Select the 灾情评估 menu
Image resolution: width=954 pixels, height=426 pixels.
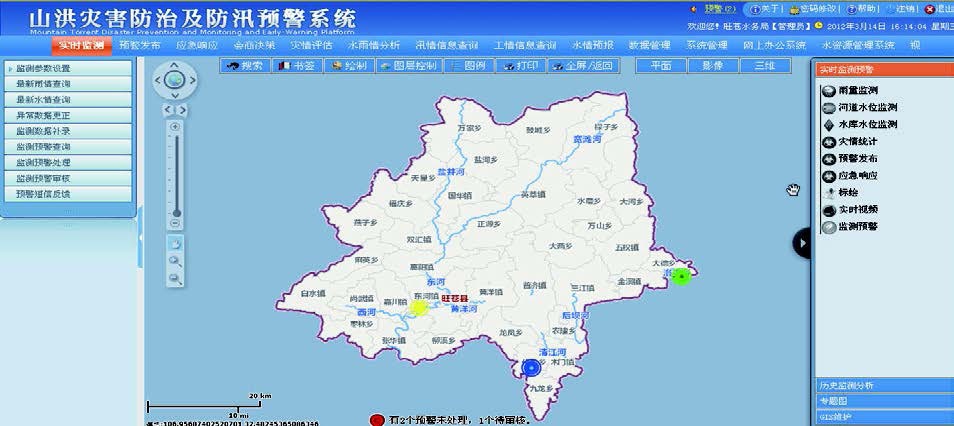click(311, 46)
